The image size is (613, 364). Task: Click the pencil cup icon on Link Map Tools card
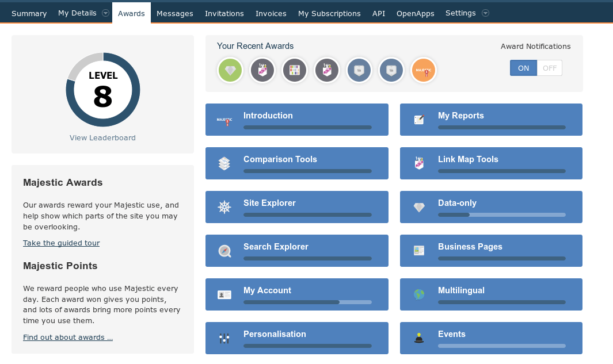click(x=419, y=163)
